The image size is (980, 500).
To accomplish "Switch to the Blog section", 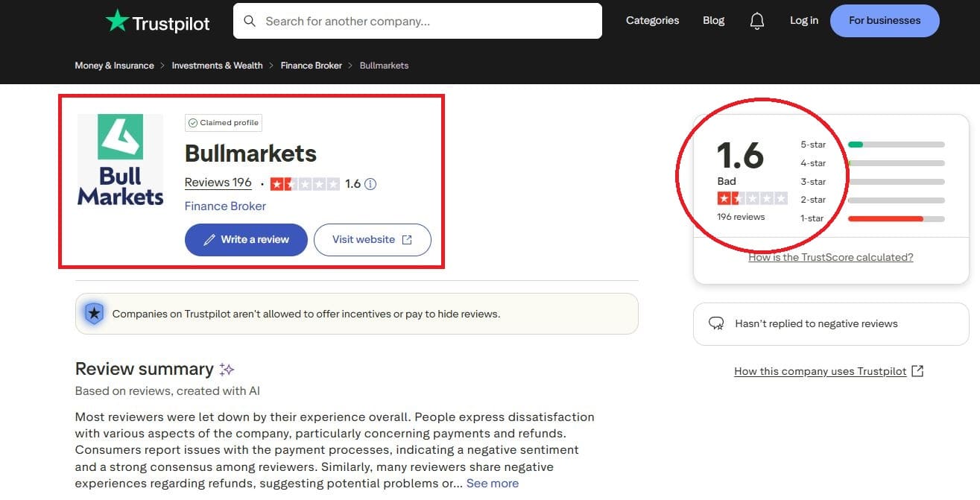I will 712,21.
